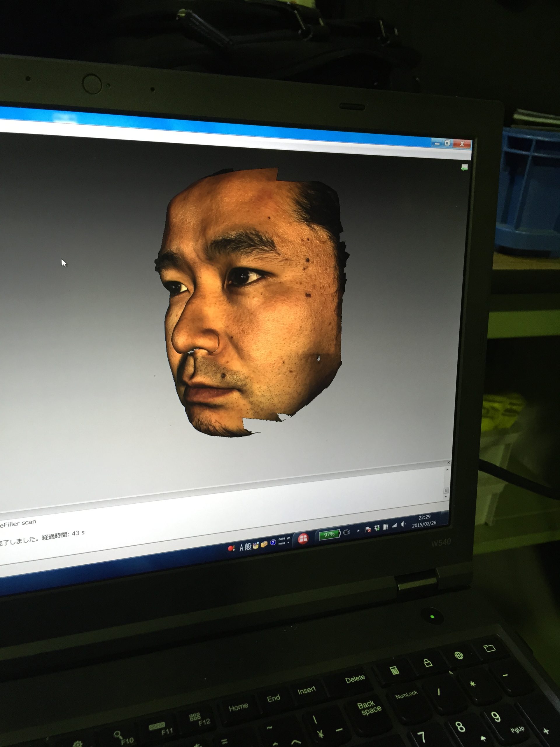The image size is (560, 747).
Task: Click the green arrow panel icon in the viewport corner
Action: (464, 167)
